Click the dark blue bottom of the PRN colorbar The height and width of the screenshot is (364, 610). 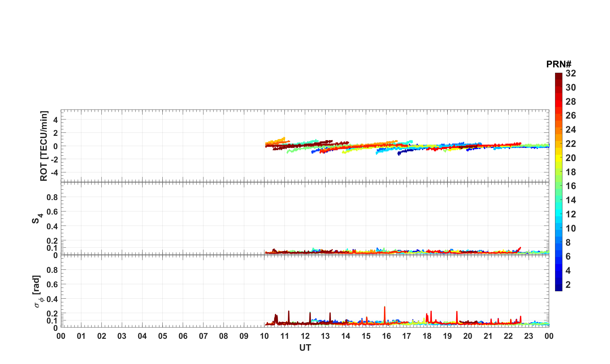click(558, 288)
